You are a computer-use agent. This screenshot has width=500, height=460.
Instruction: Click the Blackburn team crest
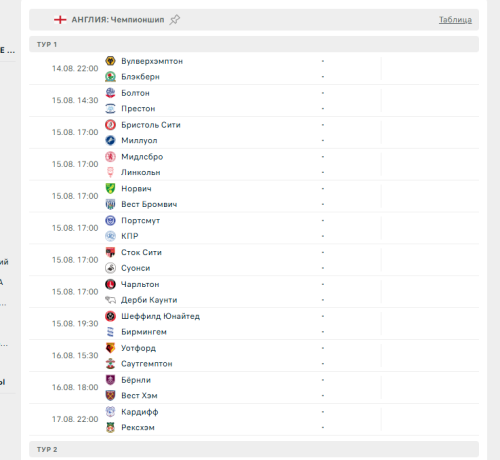(x=110, y=77)
